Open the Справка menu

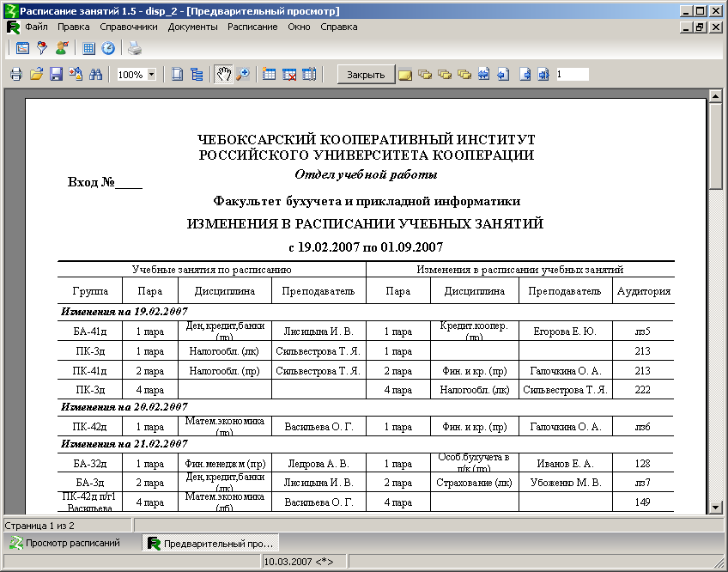339,27
